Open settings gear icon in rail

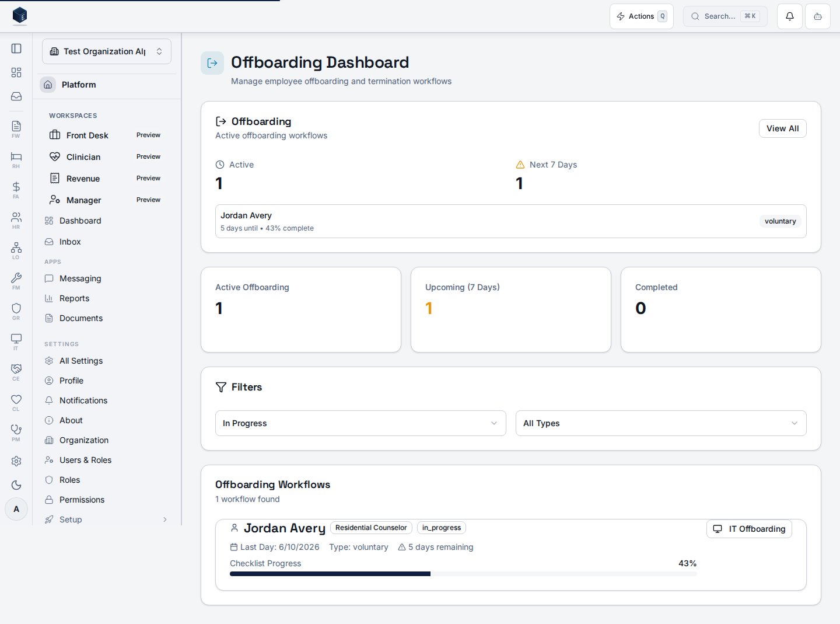[16, 461]
